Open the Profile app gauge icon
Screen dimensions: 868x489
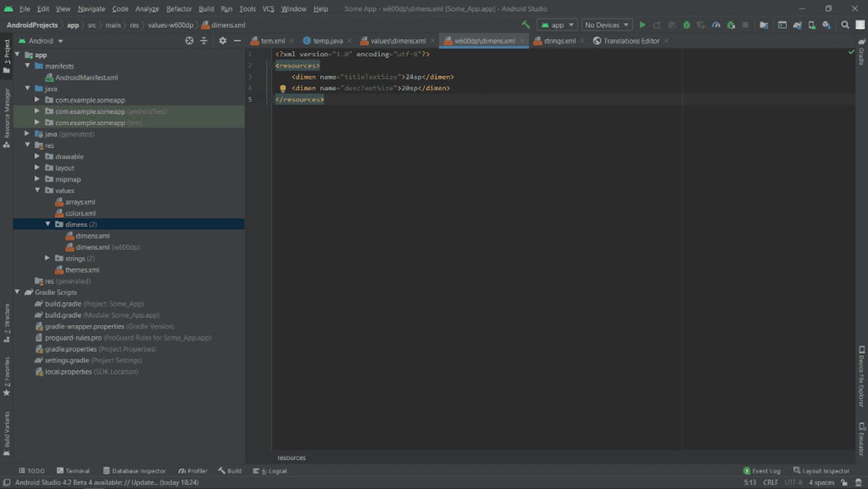(716, 25)
